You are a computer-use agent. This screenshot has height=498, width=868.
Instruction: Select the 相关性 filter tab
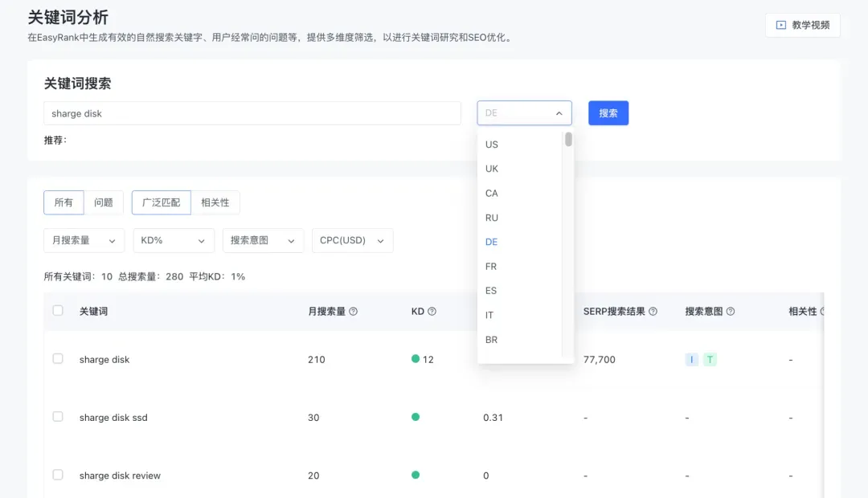tap(215, 202)
